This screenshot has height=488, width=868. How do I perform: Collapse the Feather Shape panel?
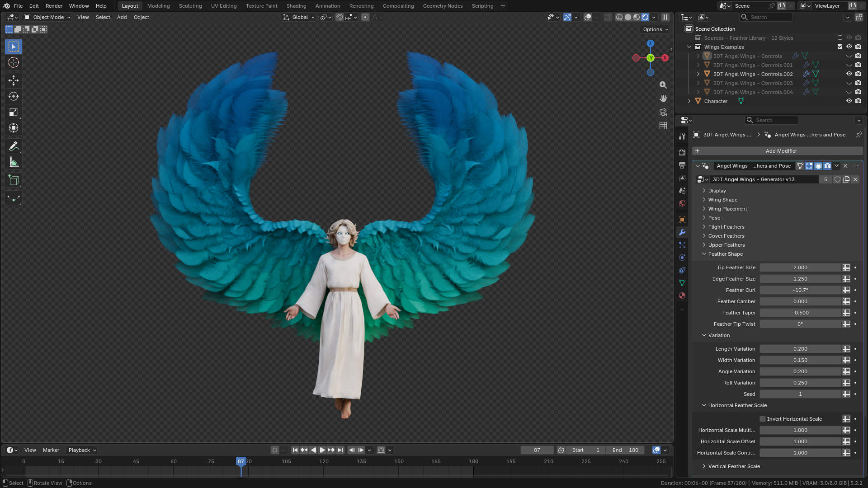pyautogui.click(x=725, y=254)
